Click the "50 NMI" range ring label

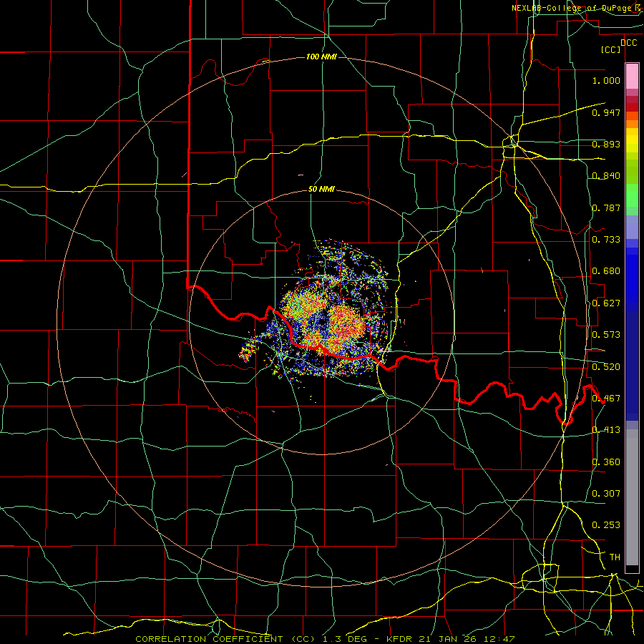pyautogui.click(x=321, y=190)
